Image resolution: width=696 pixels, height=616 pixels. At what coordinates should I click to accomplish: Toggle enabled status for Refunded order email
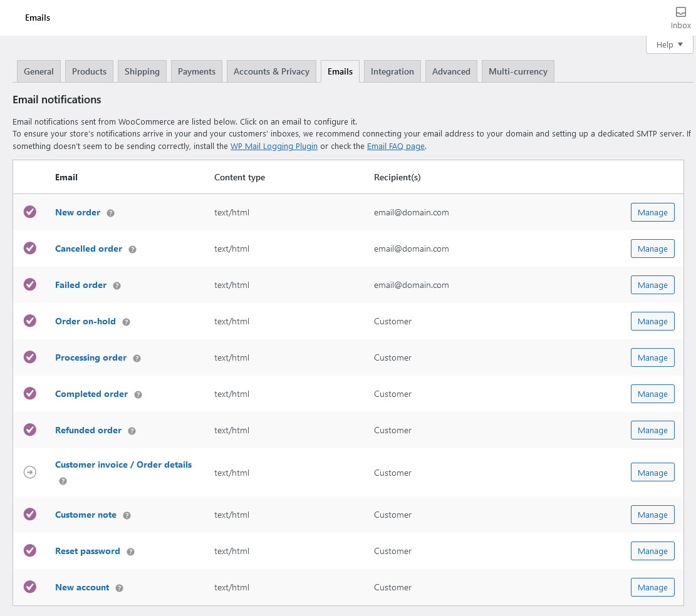point(29,429)
